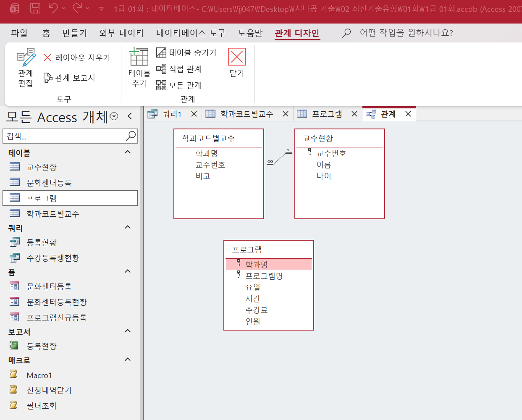This screenshot has height=420, width=522.
Task: Collapse the 쿼리 group in the navigation pane
Action: [x=128, y=227]
